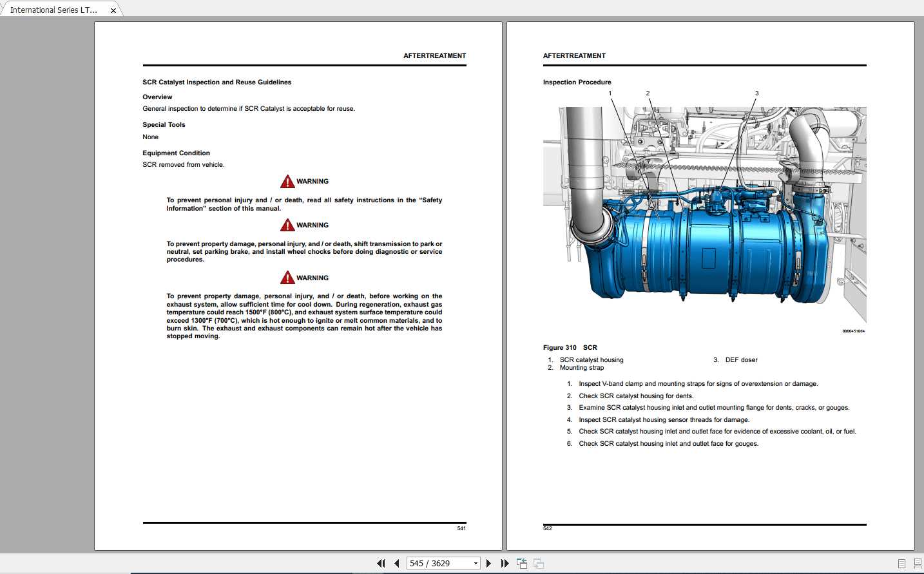Click page number 542 at the page bottom
The height and width of the screenshot is (574, 924).
coord(548,529)
